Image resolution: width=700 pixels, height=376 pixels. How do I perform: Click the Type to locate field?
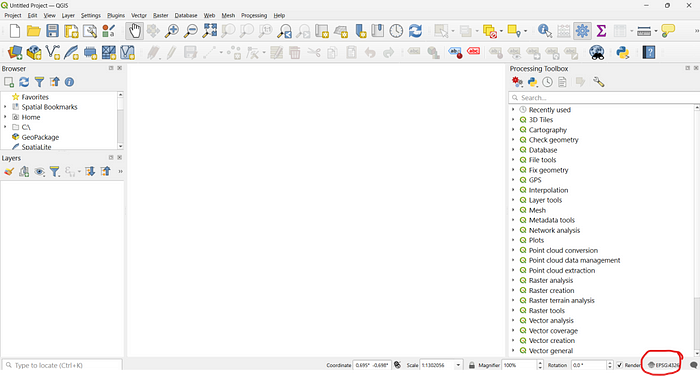tap(62, 365)
